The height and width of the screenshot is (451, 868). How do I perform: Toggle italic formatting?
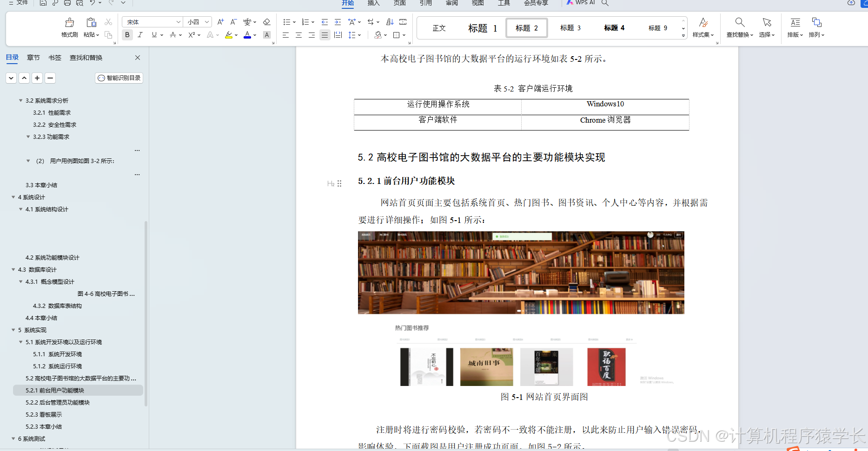pyautogui.click(x=140, y=35)
